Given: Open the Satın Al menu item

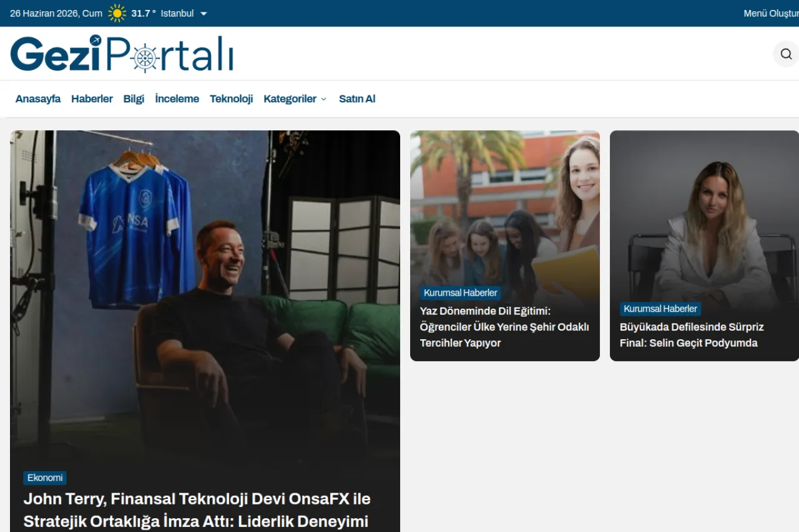Looking at the screenshot, I should (357, 99).
